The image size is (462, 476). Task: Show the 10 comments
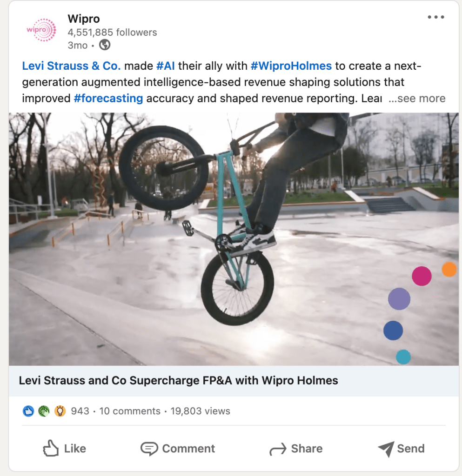(130, 411)
